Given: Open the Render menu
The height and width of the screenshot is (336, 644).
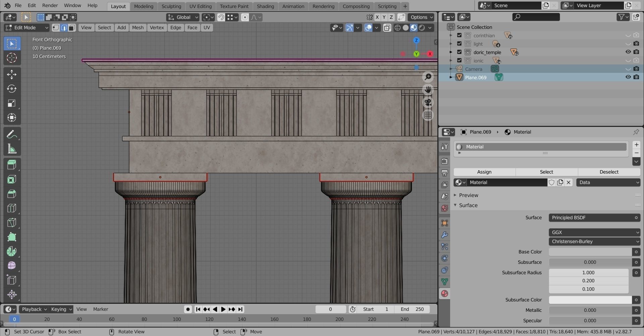Looking at the screenshot, I should pyautogui.click(x=50, y=5).
